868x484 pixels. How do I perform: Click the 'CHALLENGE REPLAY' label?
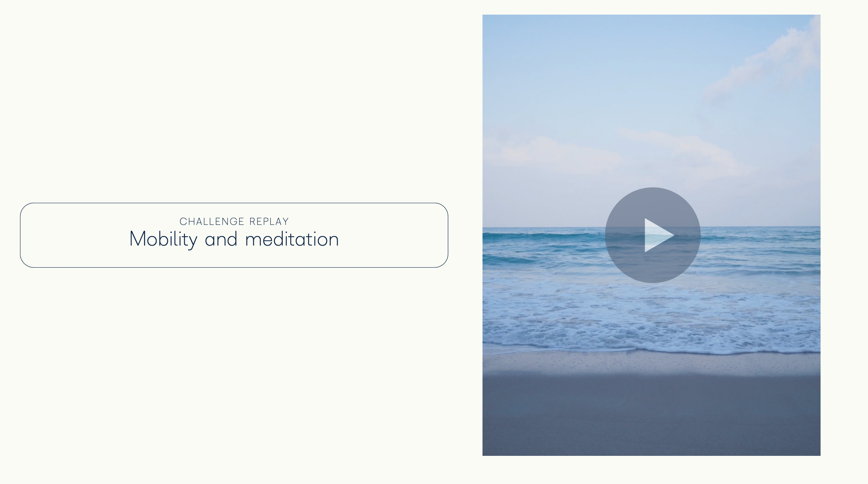(x=234, y=222)
